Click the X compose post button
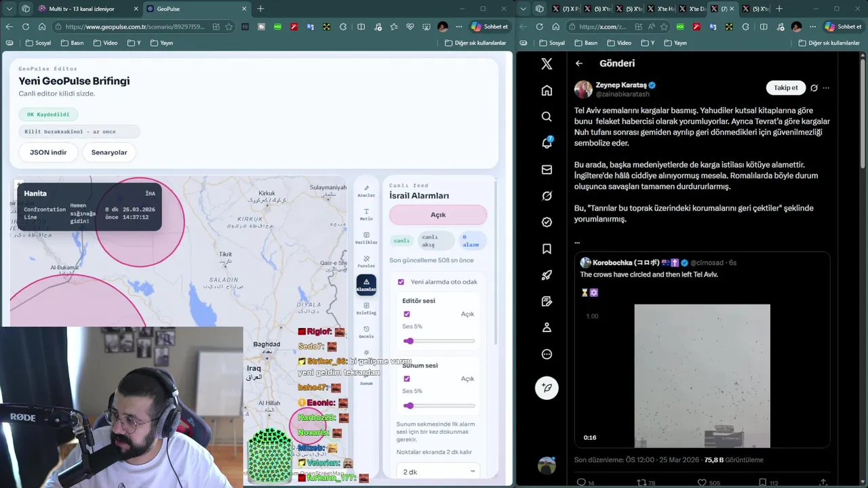Screen dimensions: 868x488 tap(547, 388)
